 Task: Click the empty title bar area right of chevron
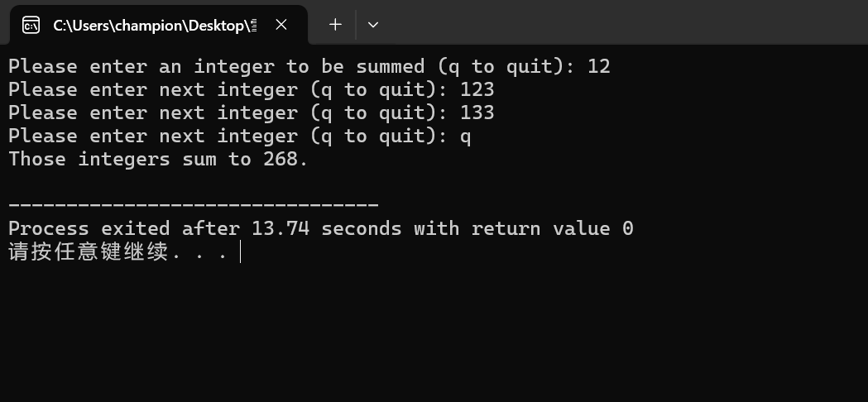(626, 22)
